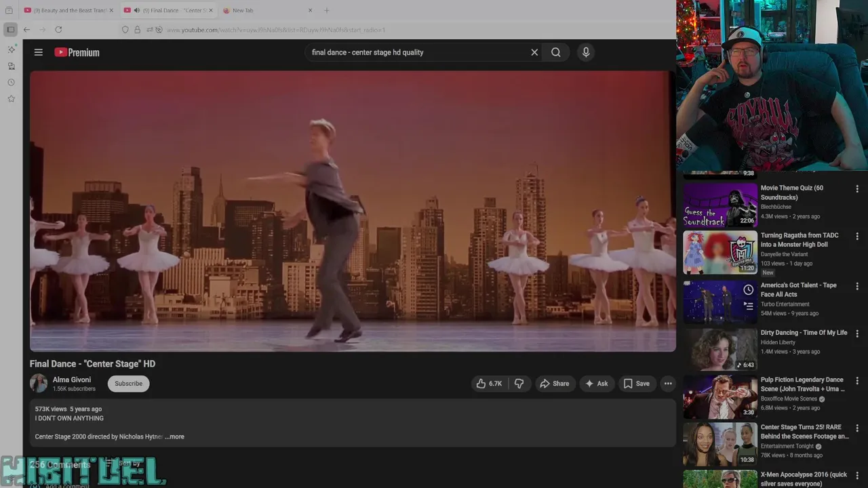This screenshot has width=868, height=488.
Task: Reload the current page
Action: (x=58, y=30)
